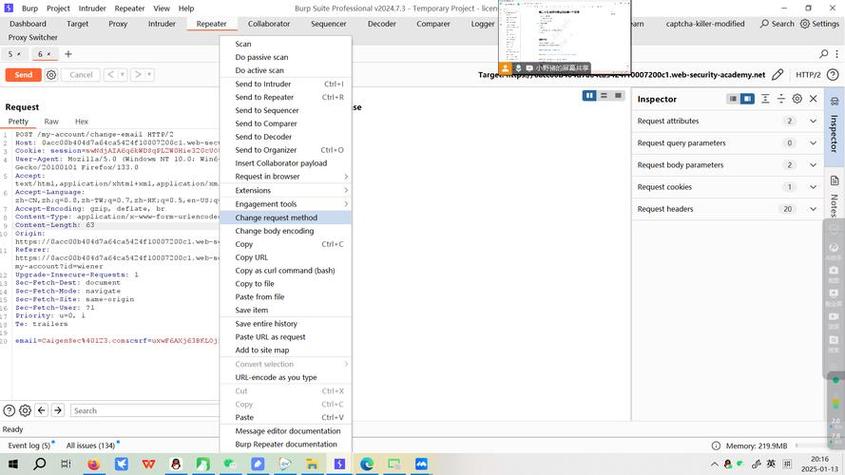
Task: Open Inspector settings gear
Action: (x=797, y=99)
